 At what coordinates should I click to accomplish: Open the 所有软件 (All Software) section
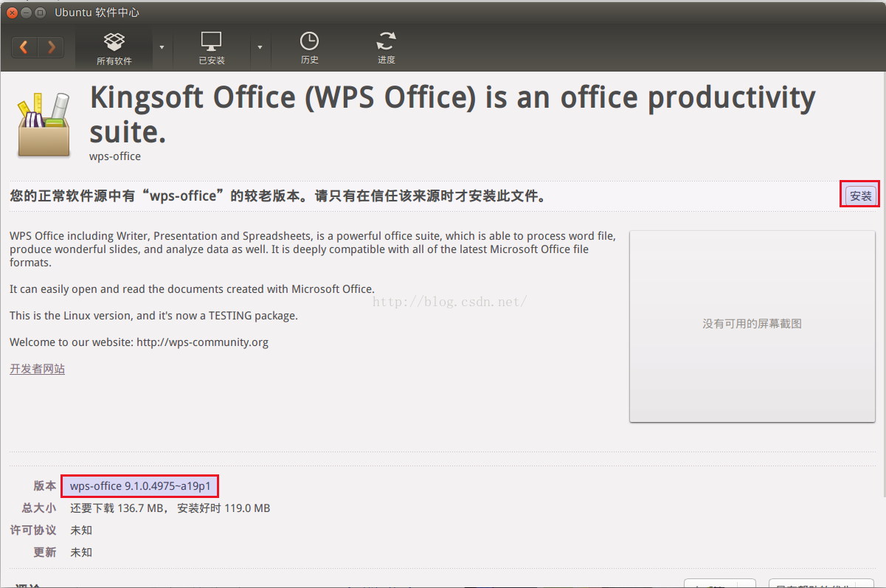click(114, 48)
